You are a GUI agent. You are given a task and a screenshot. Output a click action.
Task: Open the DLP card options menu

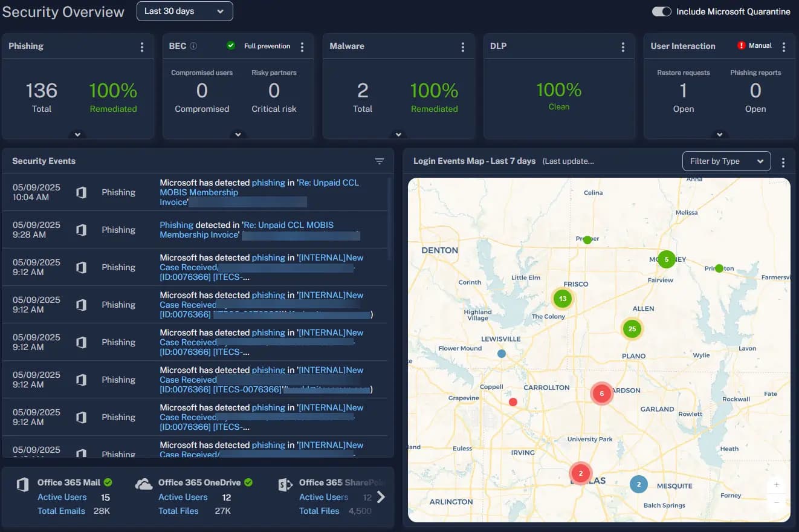coord(623,46)
